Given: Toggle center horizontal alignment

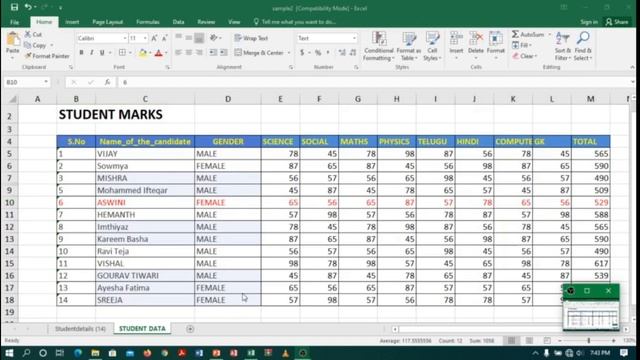Looking at the screenshot, I should coord(189,53).
